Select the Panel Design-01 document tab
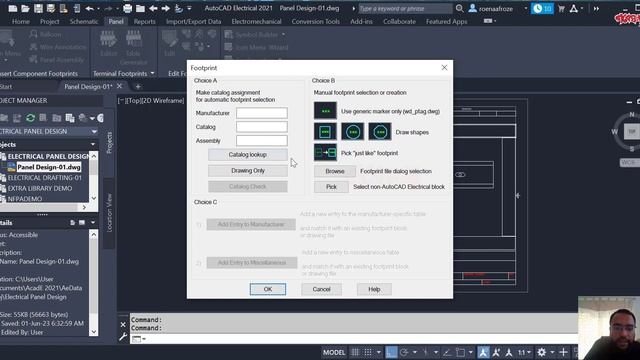 tap(88, 87)
